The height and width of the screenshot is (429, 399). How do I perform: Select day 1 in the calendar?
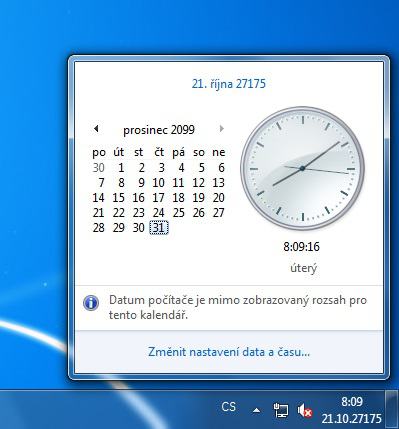coord(121,168)
